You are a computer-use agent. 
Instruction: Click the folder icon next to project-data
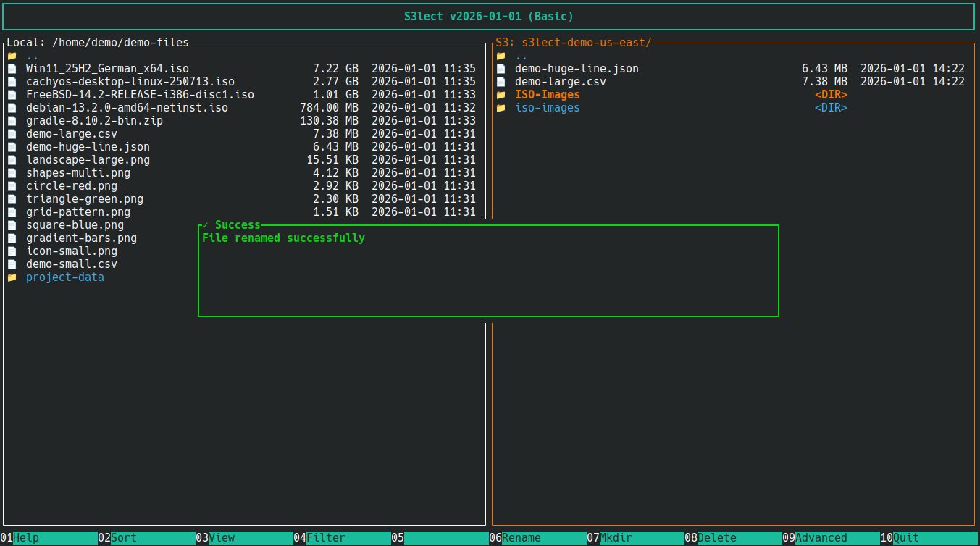pyautogui.click(x=11, y=277)
